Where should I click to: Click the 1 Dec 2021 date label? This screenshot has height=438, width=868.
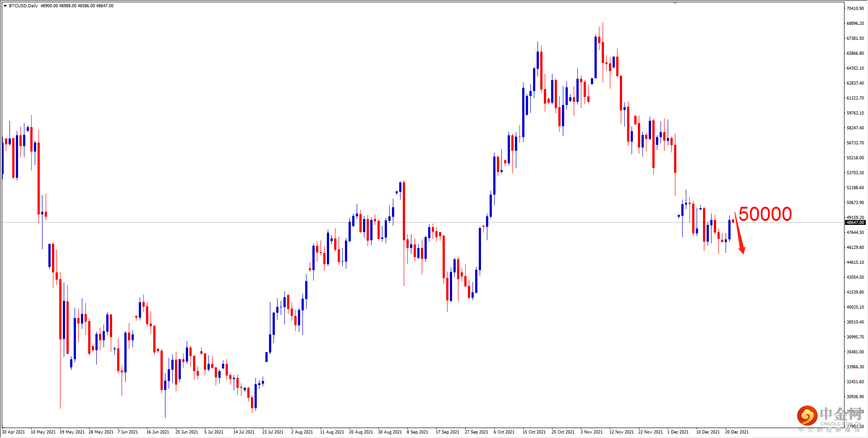coord(678,432)
